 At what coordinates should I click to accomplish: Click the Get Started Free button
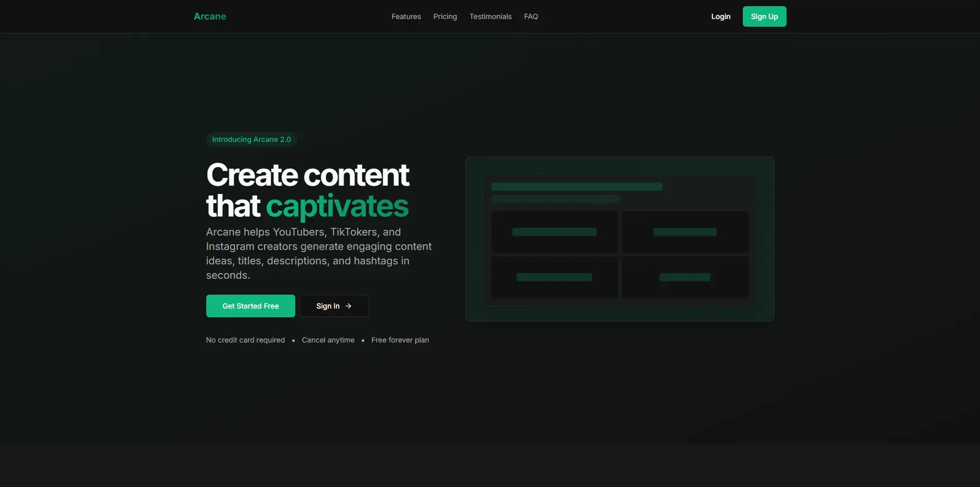click(251, 306)
